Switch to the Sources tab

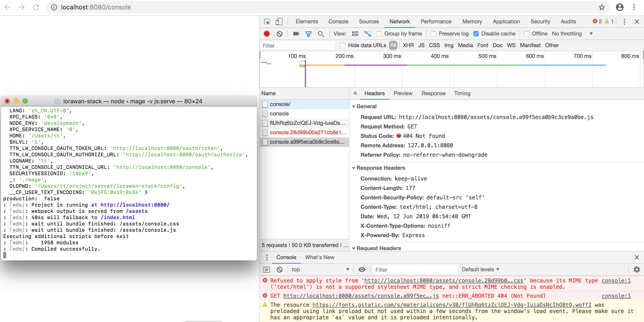(369, 22)
